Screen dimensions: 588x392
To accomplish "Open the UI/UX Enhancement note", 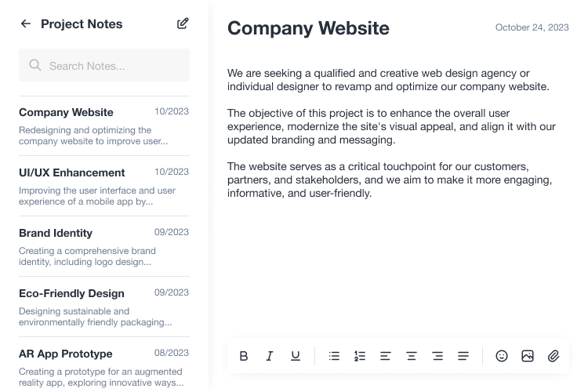I will (104, 187).
